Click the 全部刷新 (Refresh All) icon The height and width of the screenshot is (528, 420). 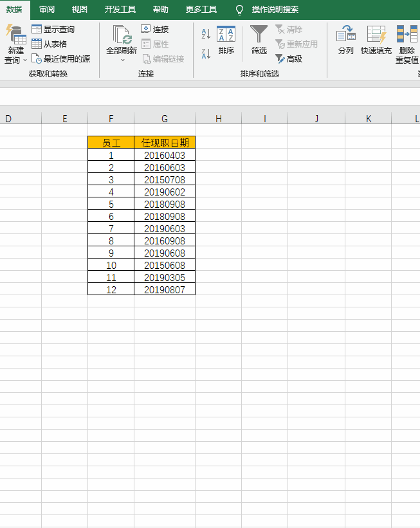[x=122, y=35]
